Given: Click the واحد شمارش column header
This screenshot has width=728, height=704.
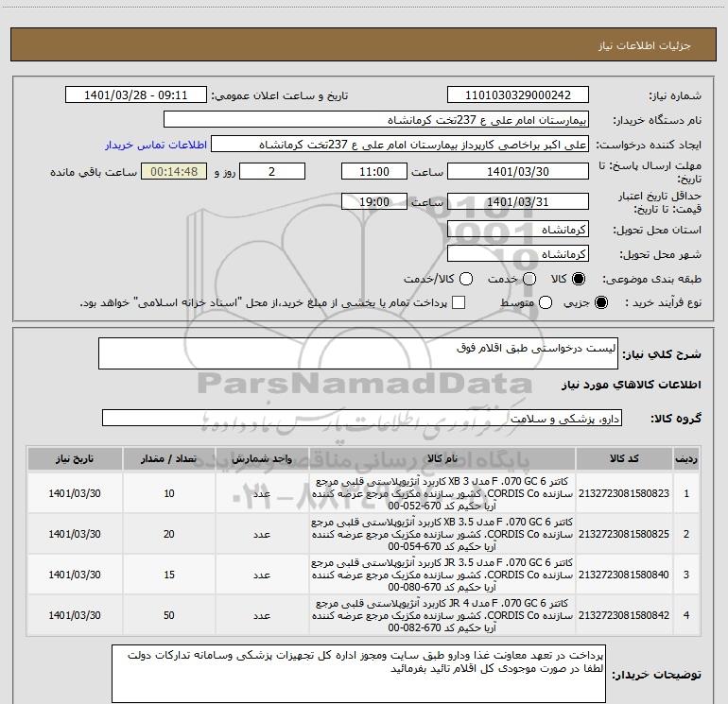Looking at the screenshot, I should (262, 459).
